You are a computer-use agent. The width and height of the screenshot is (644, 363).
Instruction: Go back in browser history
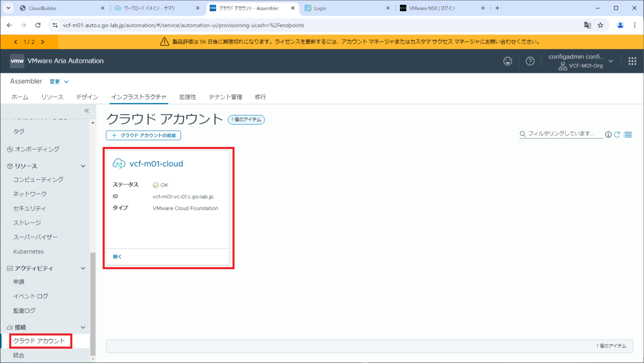pyautogui.click(x=9, y=25)
